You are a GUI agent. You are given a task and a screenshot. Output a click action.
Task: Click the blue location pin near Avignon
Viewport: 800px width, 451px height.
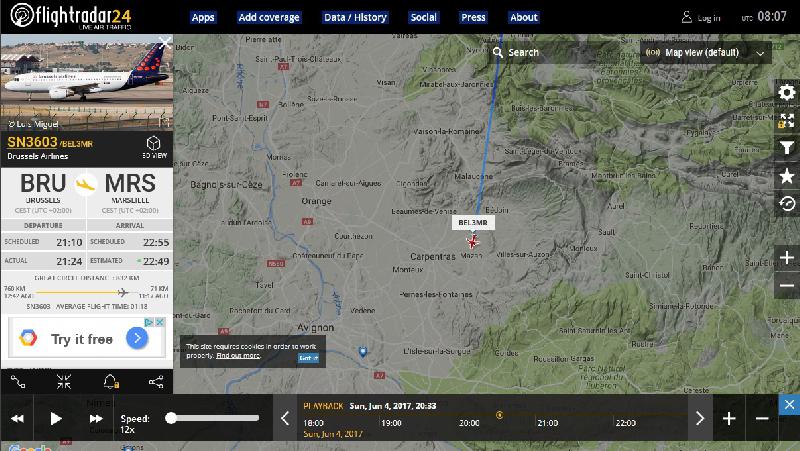363,352
